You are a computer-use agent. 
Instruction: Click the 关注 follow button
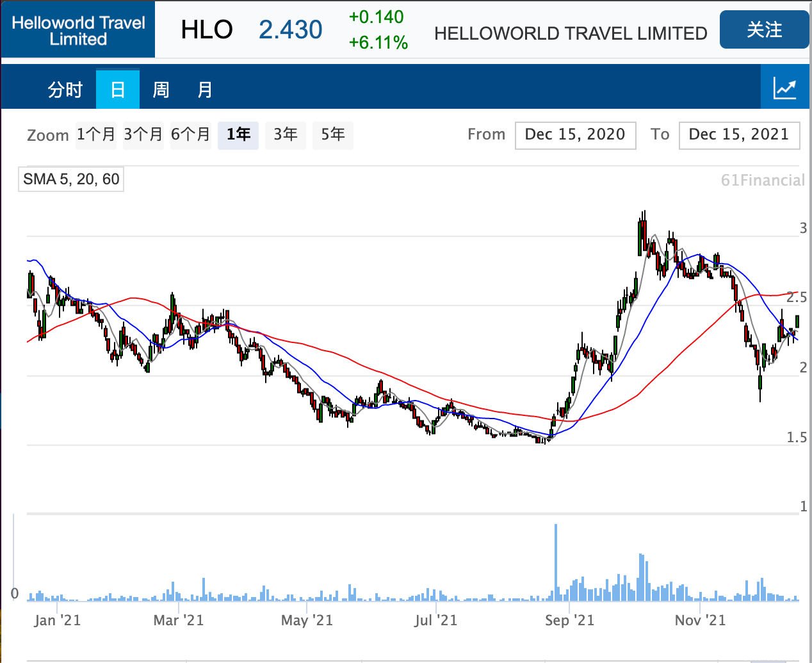pos(764,29)
